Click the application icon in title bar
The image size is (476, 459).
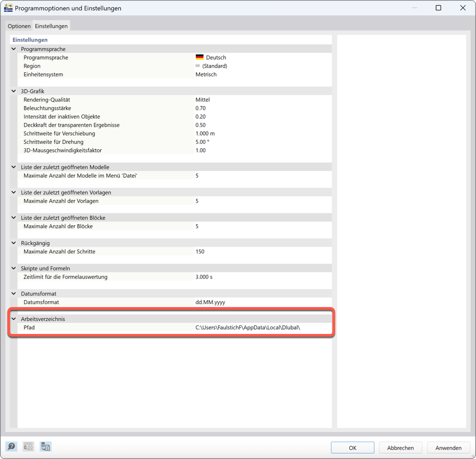coord(8,8)
